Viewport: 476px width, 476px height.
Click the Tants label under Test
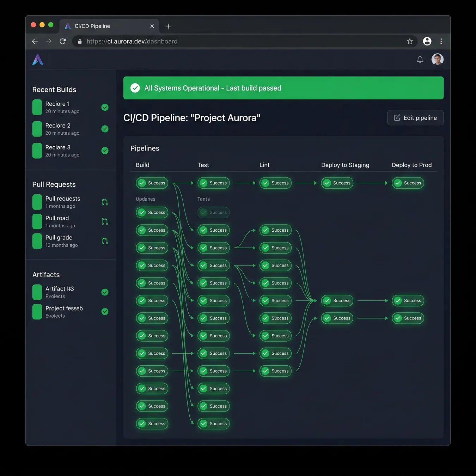pos(203,199)
